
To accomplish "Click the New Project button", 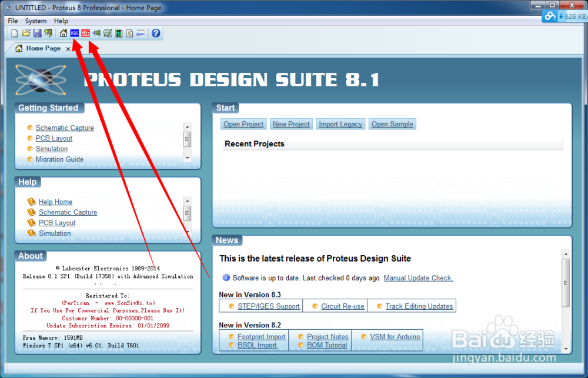I will tap(292, 124).
